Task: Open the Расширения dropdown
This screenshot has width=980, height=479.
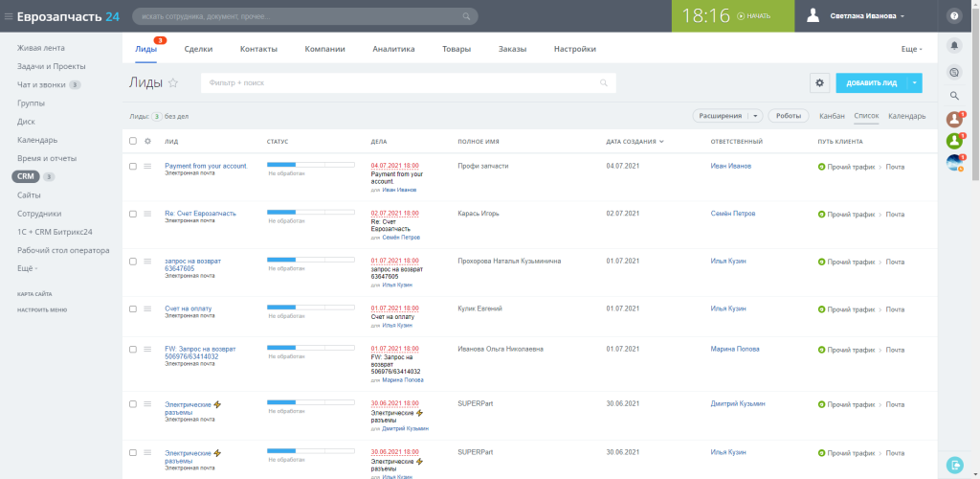Action: click(x=727, y=116)
